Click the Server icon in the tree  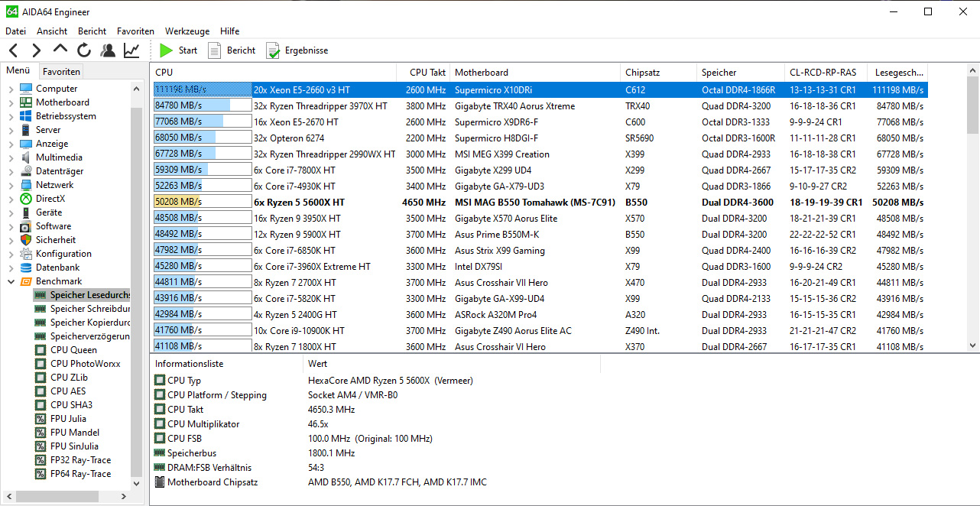26,130
